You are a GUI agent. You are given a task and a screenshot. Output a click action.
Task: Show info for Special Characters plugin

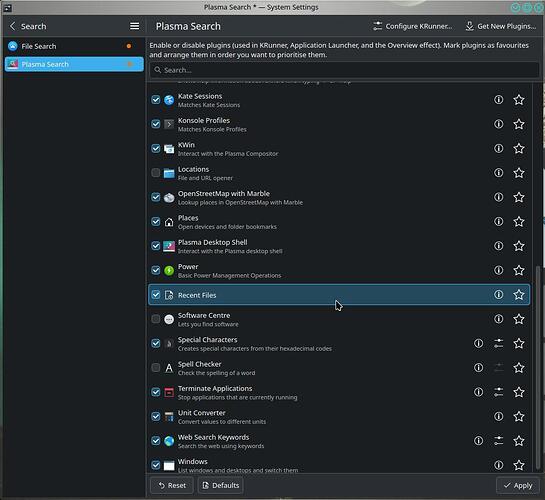pos(478,343)
